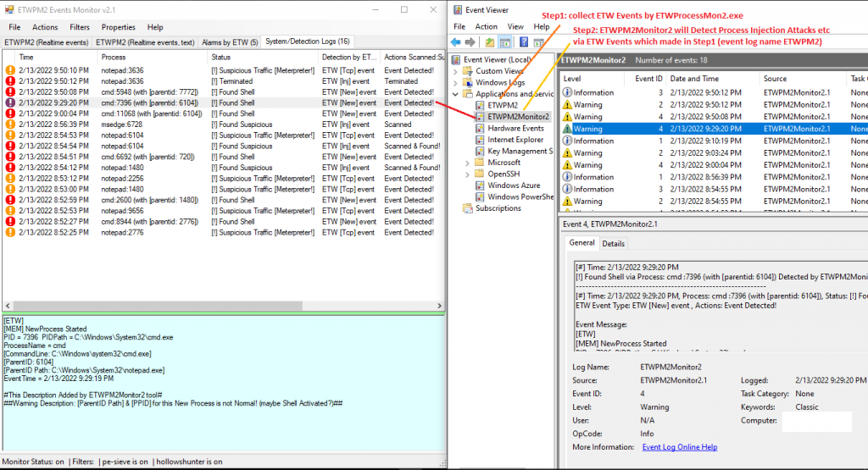Viewport: 868px width, 470px height.
Task: Open the Properties menu
Action: (x=119, y=27)
